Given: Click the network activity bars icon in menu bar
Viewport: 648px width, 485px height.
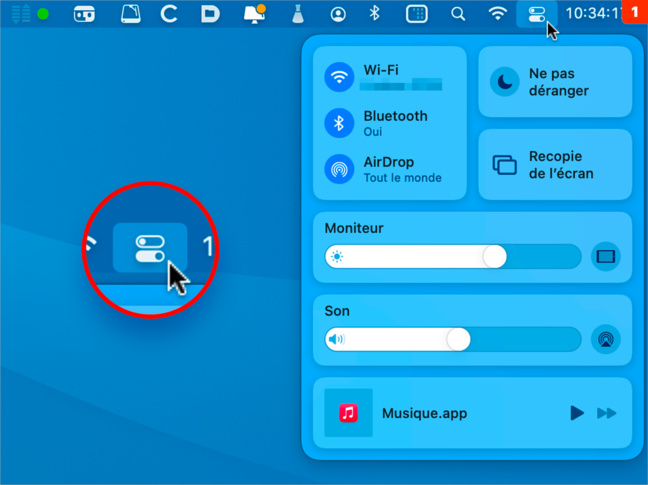Looking at the screenshot, I should [x=21, y=14].
